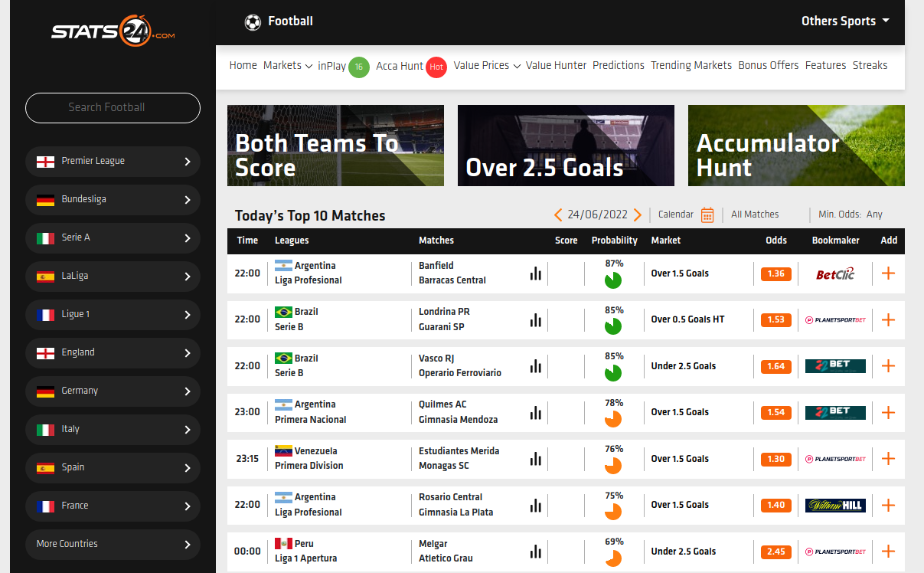Expand Others Sports dropdown

tap(845, 21)
